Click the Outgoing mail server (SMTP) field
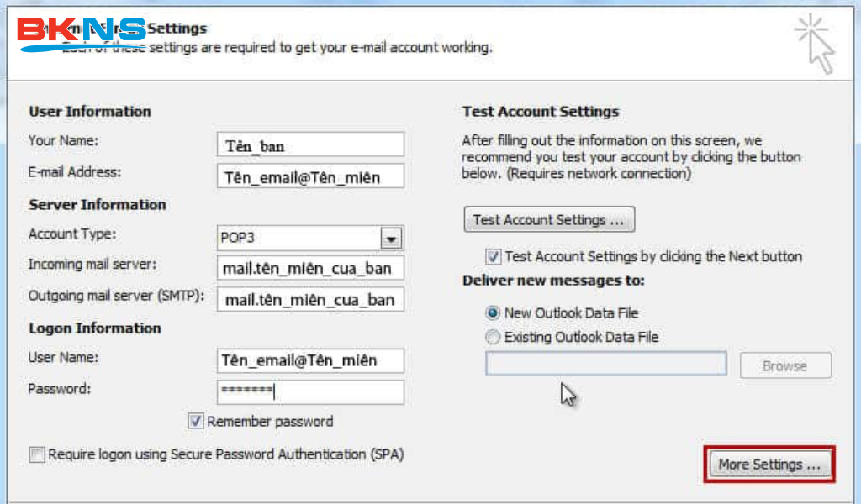This screenshot has height=504, width=861. [309, 300]
